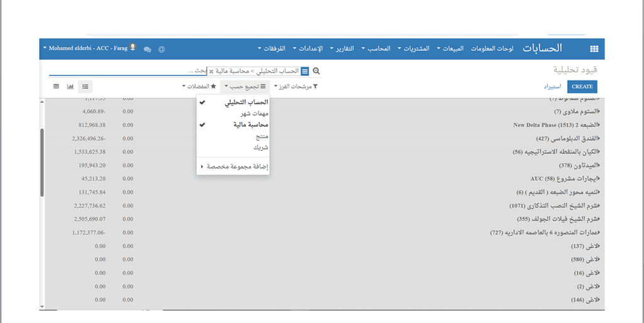
Task: Click scrollbar down arrow
Action: tap(42, 307)
